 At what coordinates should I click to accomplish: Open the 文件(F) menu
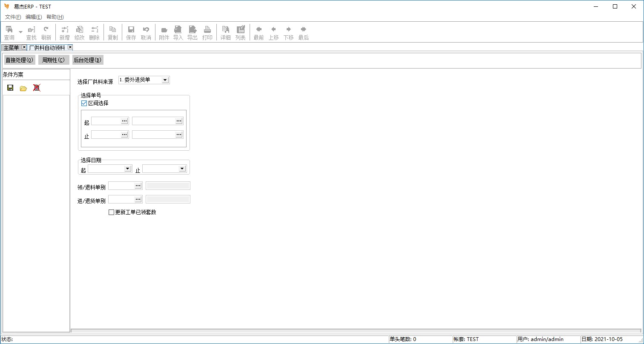(13, 17)
